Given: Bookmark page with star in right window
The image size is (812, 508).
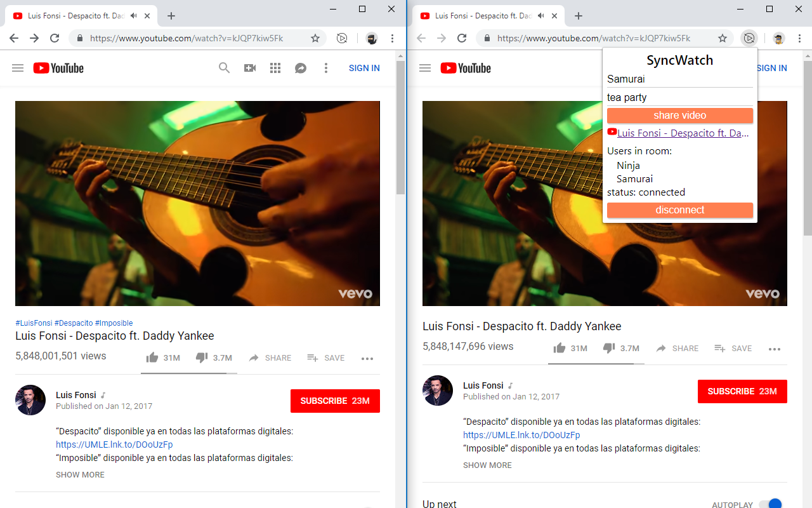Looking at the screenshot, I should [x=723, y=38].
